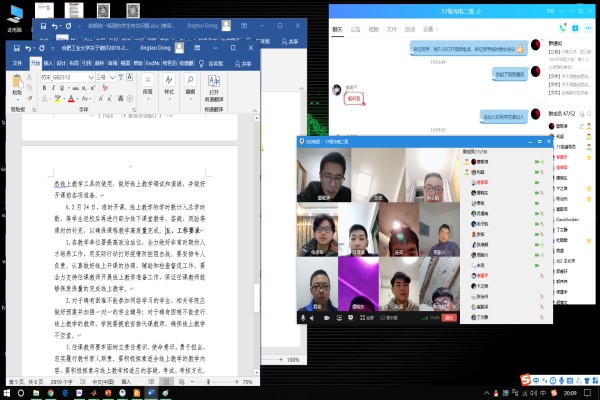The width and height of the screenshot is (600, 400).
Task: Open the chat bubble icon in QQ call
Action: [351, 318]
